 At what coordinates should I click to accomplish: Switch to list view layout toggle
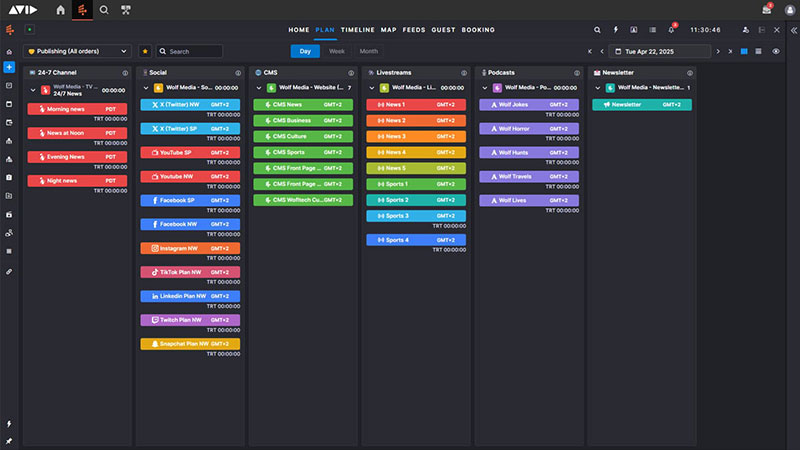tap(759, 51)
